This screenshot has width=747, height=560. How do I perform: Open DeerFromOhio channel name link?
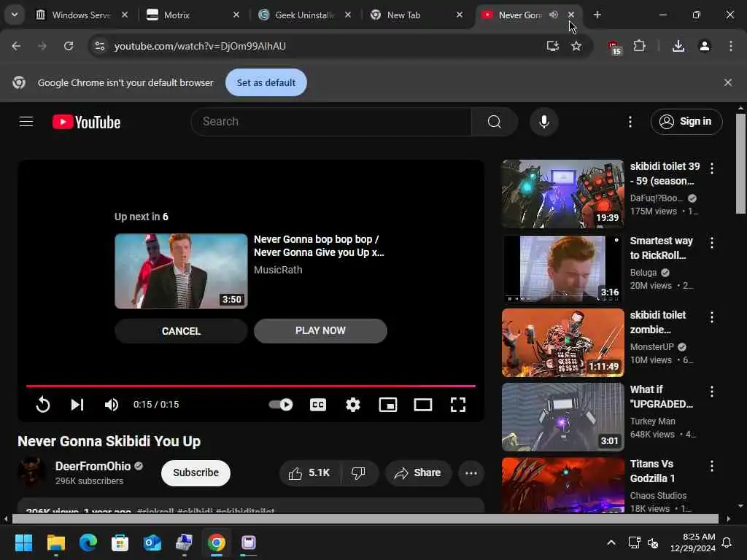coord(93,466)
